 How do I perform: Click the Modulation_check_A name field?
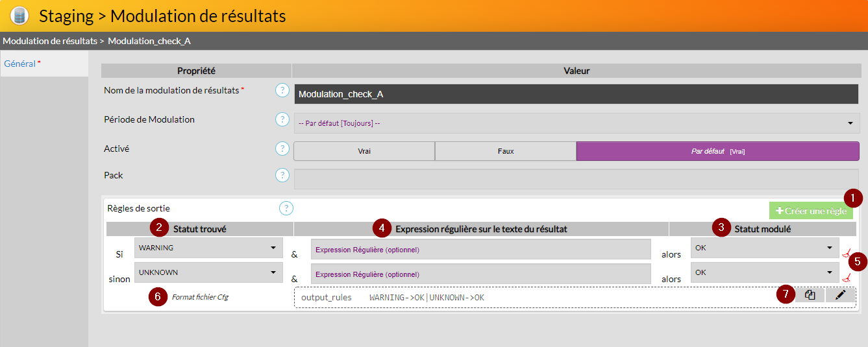click(576, 94)
